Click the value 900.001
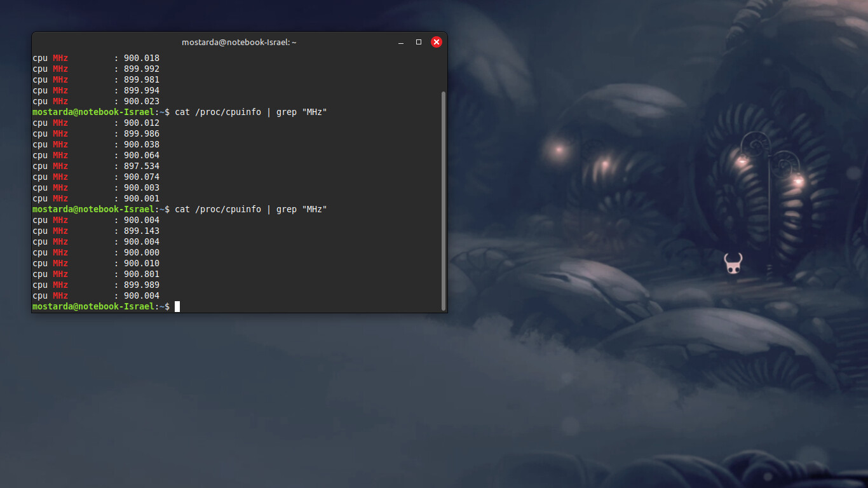Viewport: 868px width, 488px height. pyautogui.click(x=142, y=198)
